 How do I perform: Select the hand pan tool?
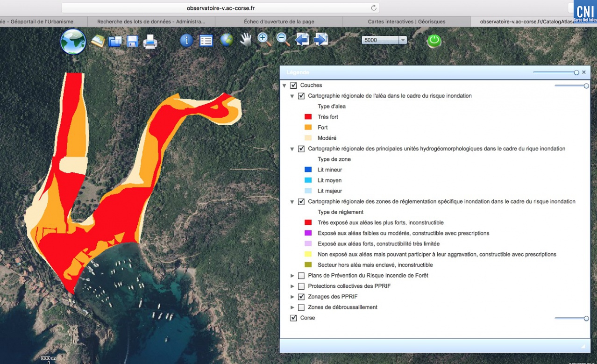pos(245,40)
